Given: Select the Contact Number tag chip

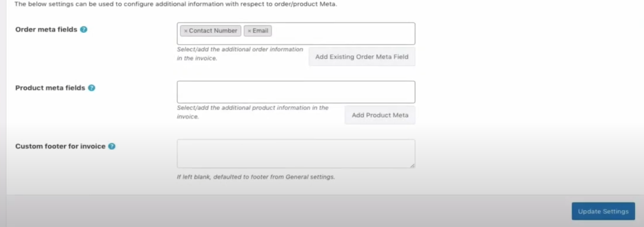Looking at the screenshot, I should click(211, 31).
